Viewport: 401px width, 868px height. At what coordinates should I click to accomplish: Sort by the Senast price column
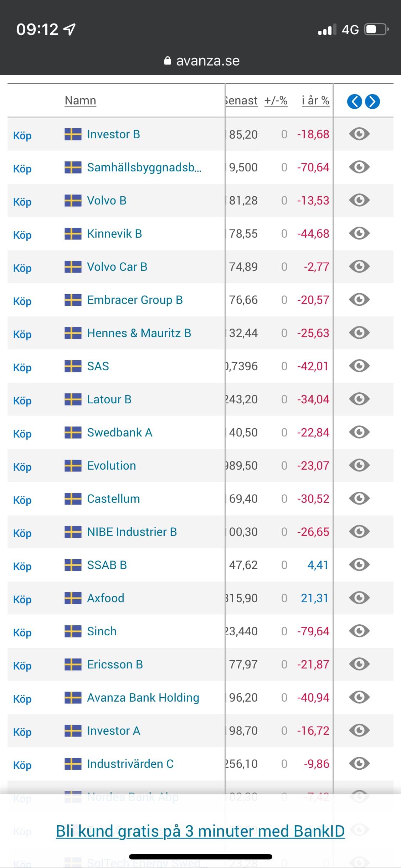pyautogui.click(x=242, y=100)
